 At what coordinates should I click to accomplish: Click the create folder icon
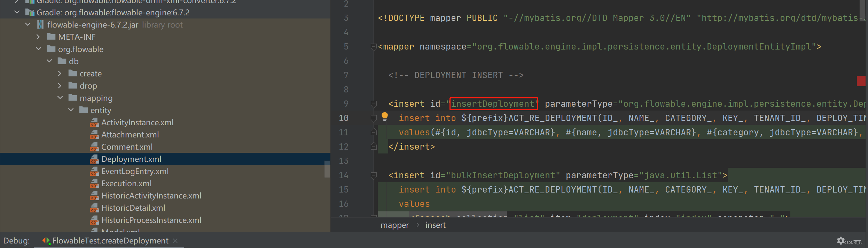(x=73, y=73)
